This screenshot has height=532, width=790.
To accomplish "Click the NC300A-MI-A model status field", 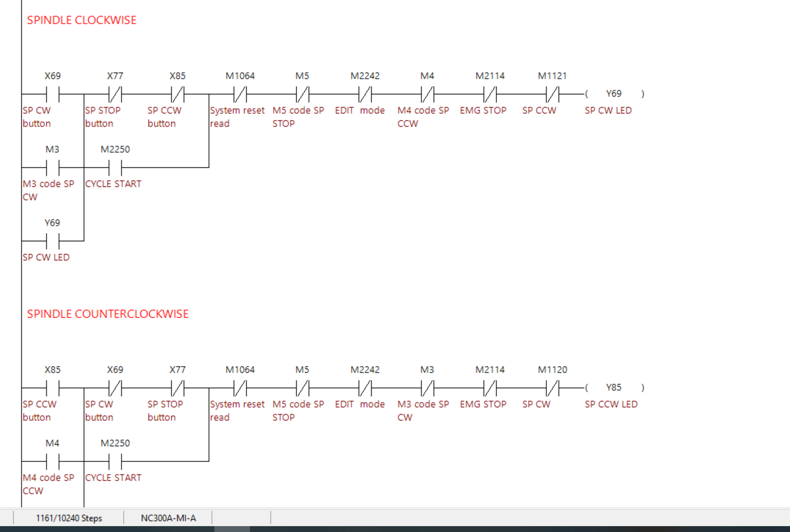I will click(x=168, y=518).
